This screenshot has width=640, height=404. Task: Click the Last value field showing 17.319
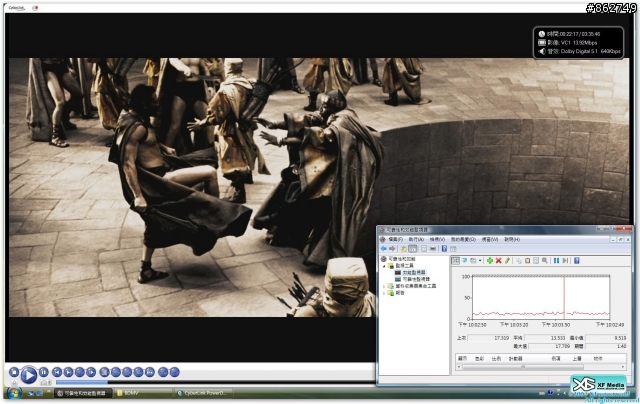tap(489, 338)
